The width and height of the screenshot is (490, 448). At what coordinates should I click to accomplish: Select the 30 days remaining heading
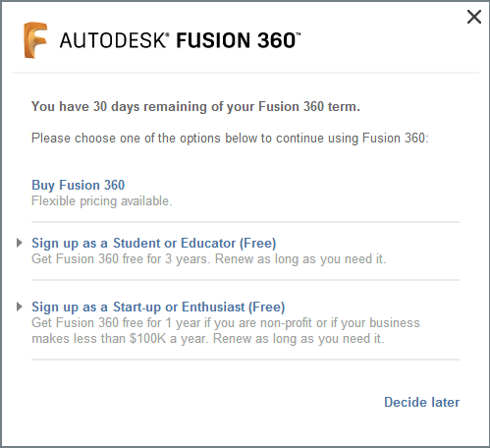195,107
